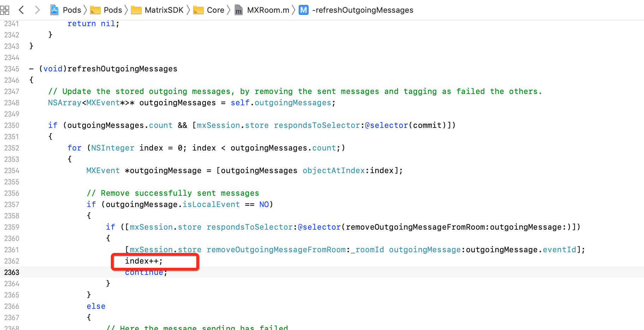Click 'objectAtIndex' on line 2354

tap(334, 171)
